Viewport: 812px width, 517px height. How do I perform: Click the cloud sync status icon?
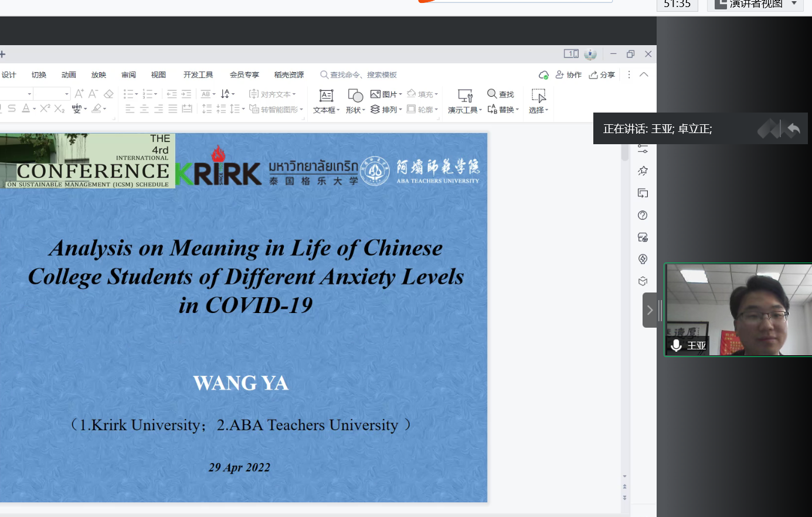pos(543,75)
